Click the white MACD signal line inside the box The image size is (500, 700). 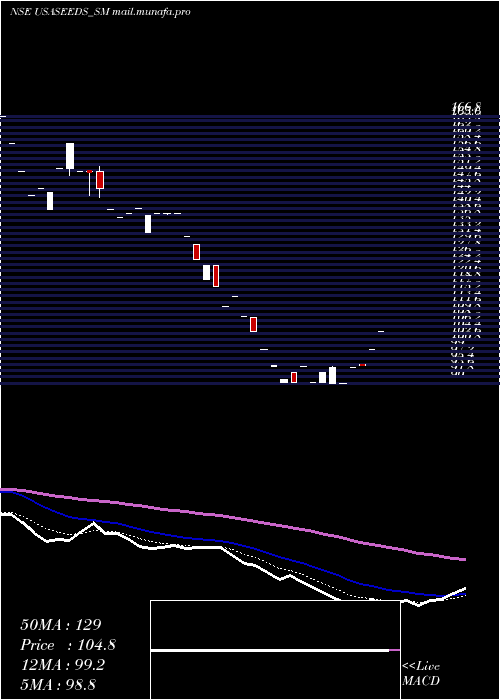[270, 650]
